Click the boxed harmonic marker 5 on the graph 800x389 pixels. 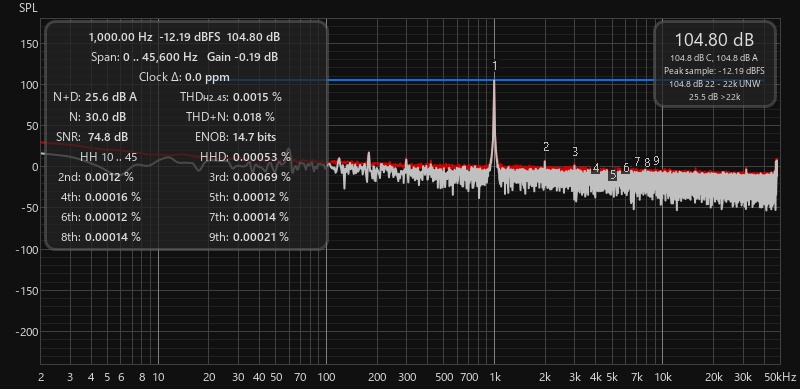click(x=613, y=175)
